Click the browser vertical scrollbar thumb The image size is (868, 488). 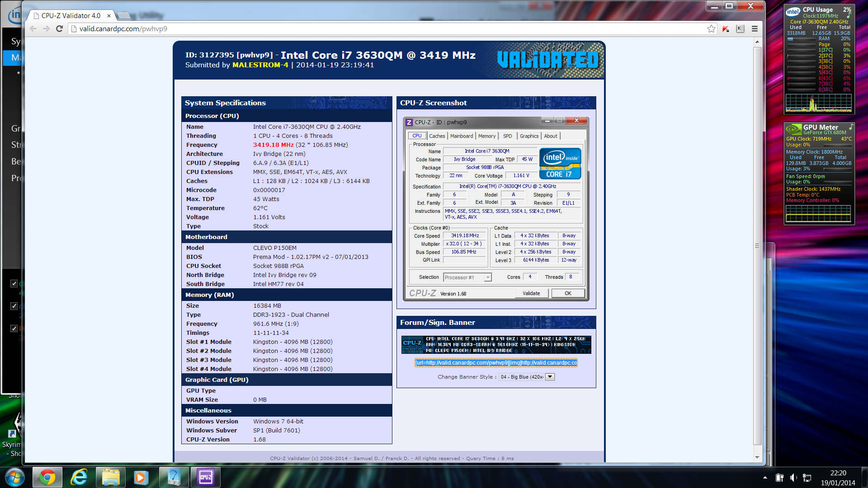click(x=757, y=245)
